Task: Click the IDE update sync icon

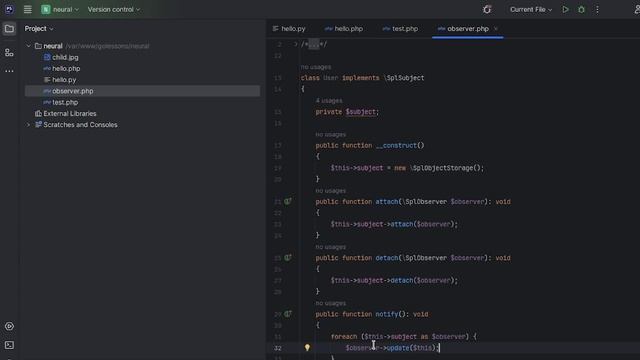Action: [x=487, y=9]
